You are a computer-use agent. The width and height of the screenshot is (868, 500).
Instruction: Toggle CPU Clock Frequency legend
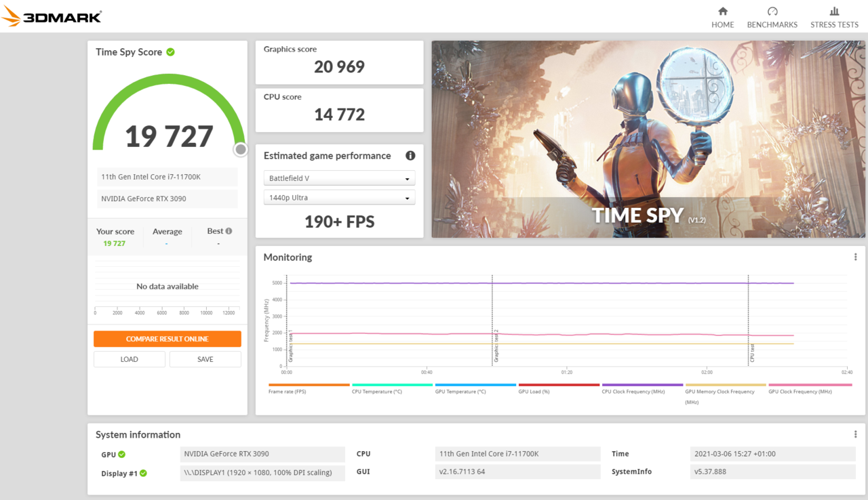point(642,389)
